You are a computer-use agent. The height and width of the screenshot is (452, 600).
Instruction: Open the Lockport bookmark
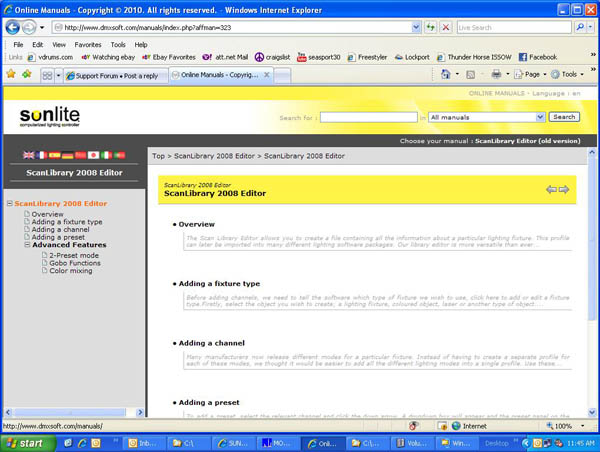pyautogui.click(x=412, y=57)
